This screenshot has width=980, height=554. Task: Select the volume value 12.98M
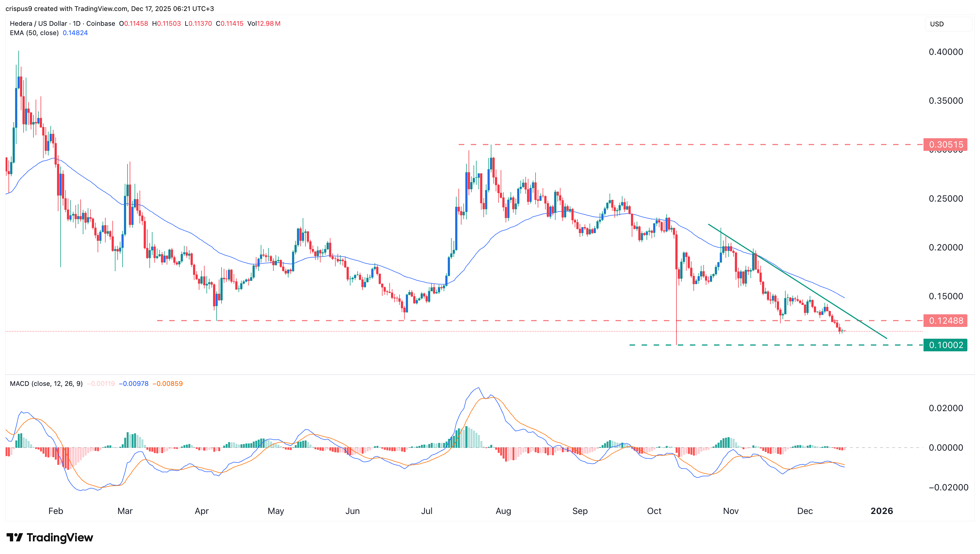[x=269, y=24]
